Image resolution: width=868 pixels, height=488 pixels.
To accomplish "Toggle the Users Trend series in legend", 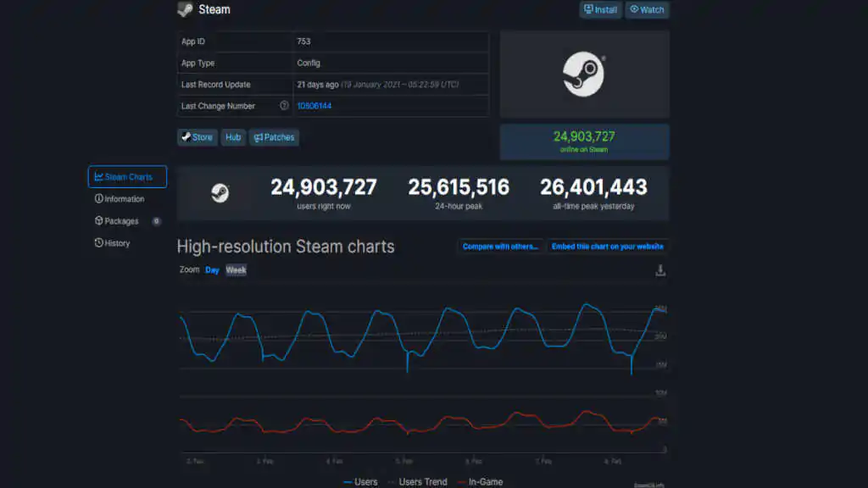I will (x=418, y=482).
